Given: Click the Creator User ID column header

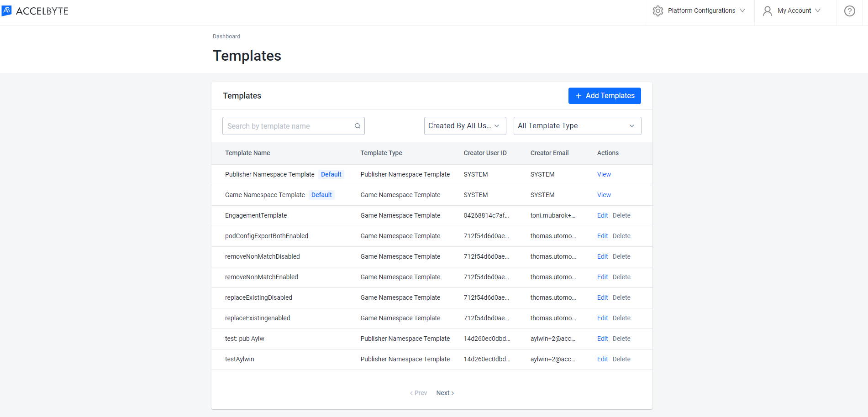Looking at the screenshot, I should (485, 153).
